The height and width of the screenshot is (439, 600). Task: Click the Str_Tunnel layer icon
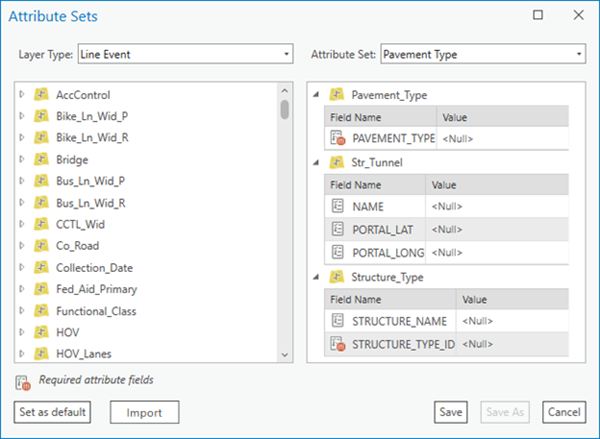pyautogui.click(x=337, y=162)
